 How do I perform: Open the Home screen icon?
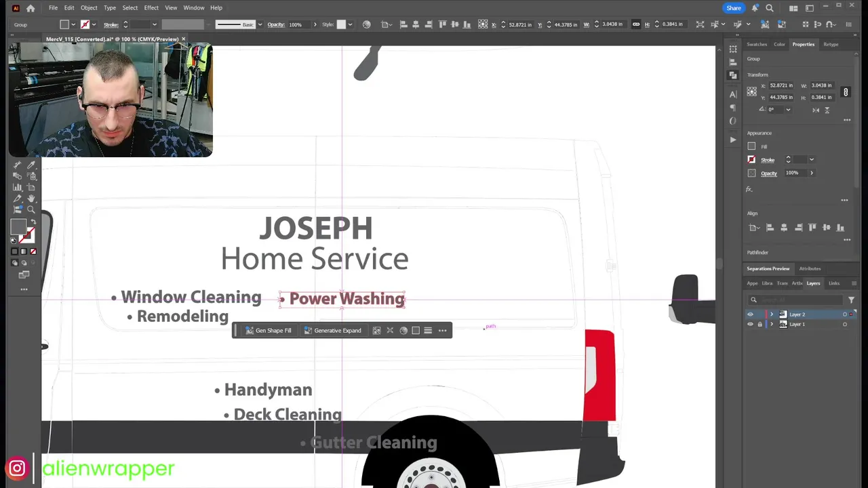[x=31, y=8]
